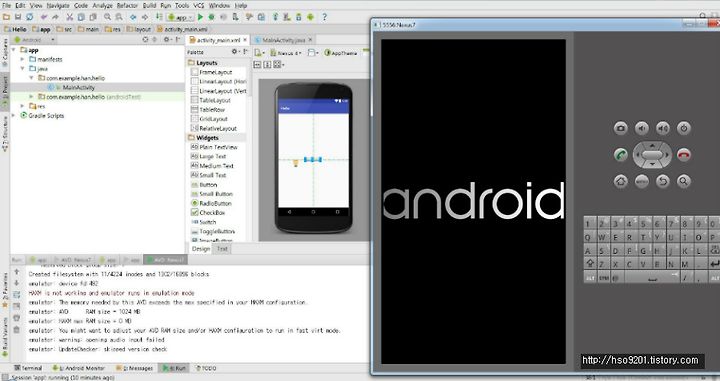720x381 pixels.
Task: Select Button widget in Palette
Action: 204,185
